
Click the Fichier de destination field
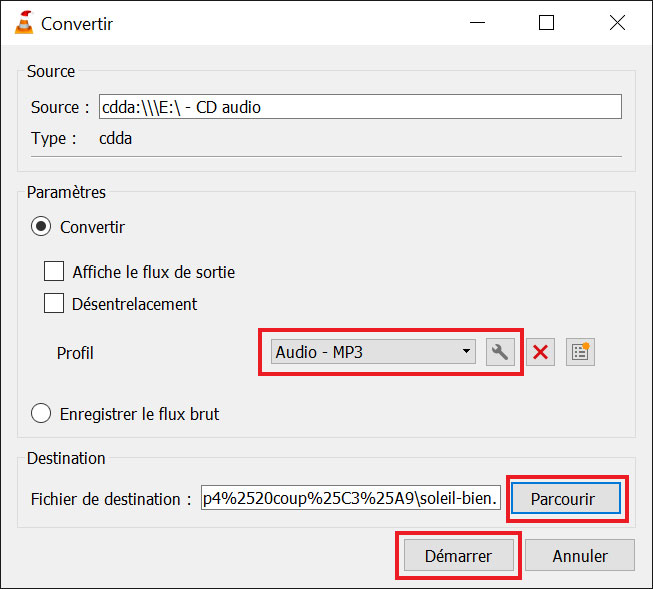(351, 497)
